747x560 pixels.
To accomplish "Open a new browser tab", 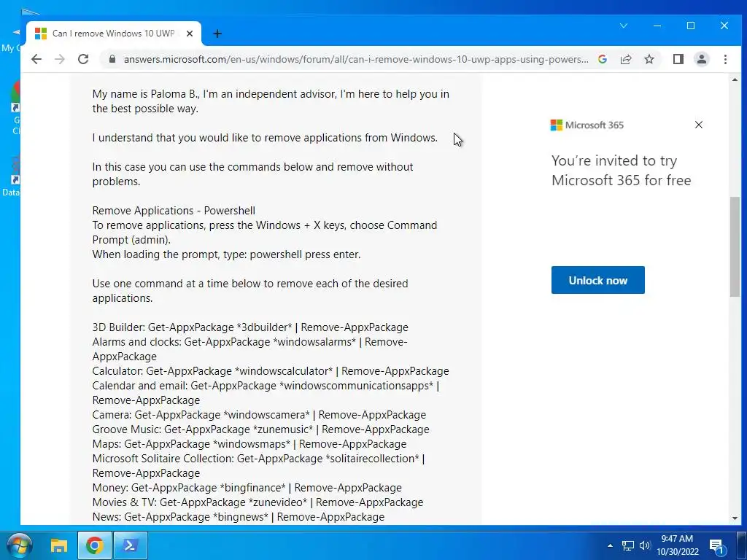I will tap(217, 34).
